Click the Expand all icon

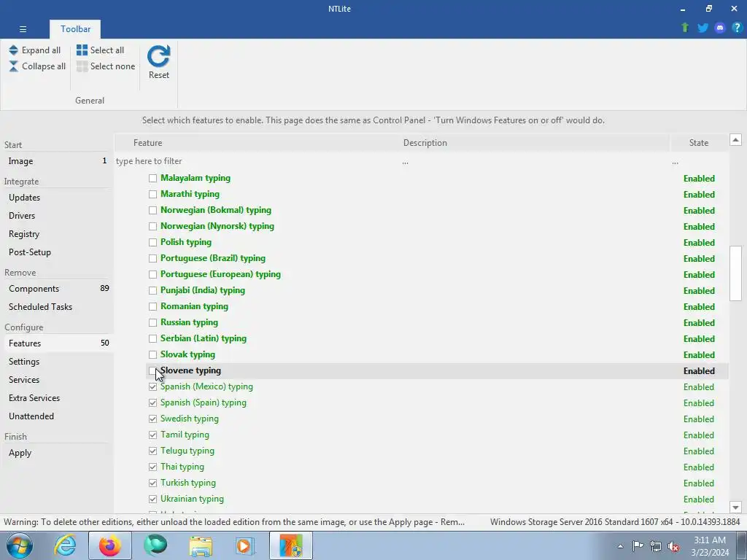tap(13, 50)
